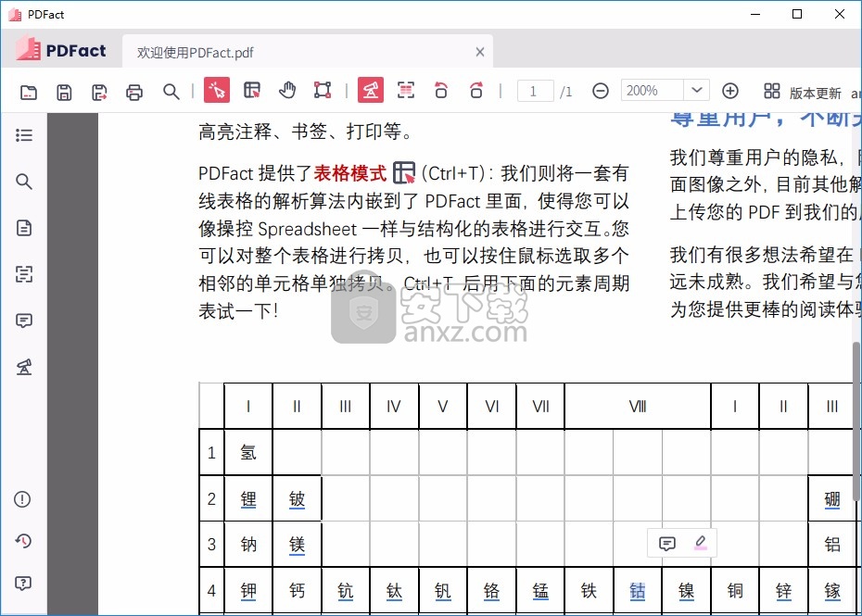Click the table cell 锂
862x616 pixels.
248,499
